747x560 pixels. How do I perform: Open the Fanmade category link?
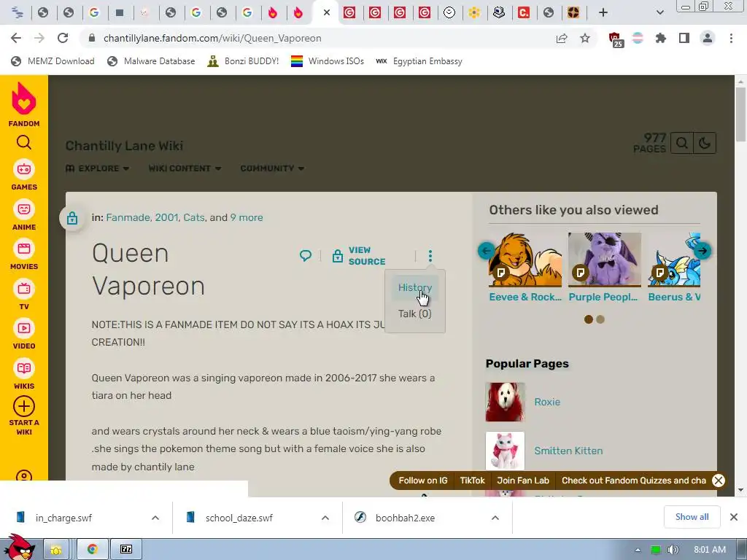(128, 217)
